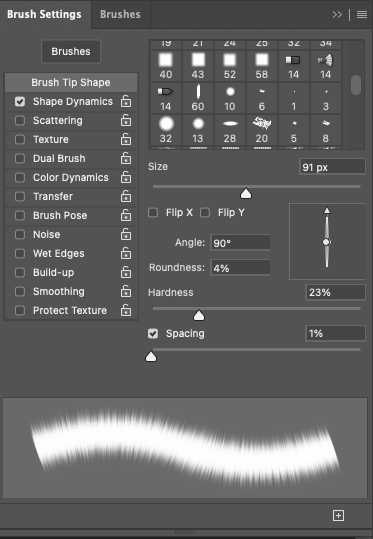Toggle the lock icon for Wet Edges
373x539 pixels.
point(126,253)
